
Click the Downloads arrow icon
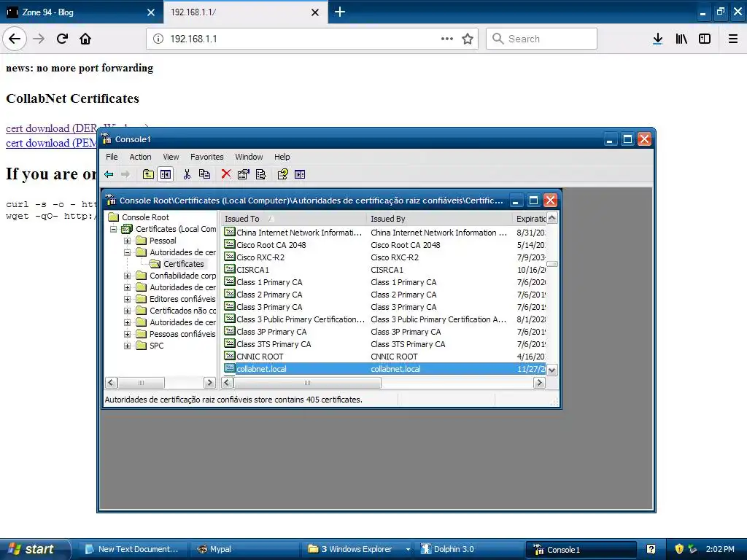point(657,39)
